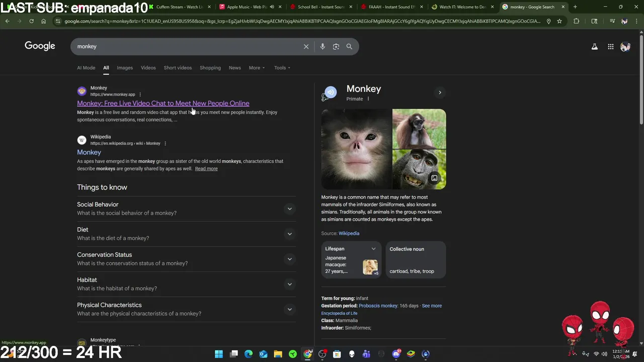Open Collective noun card
Viewport: 644px width, 362px height.
coord(416,260)
